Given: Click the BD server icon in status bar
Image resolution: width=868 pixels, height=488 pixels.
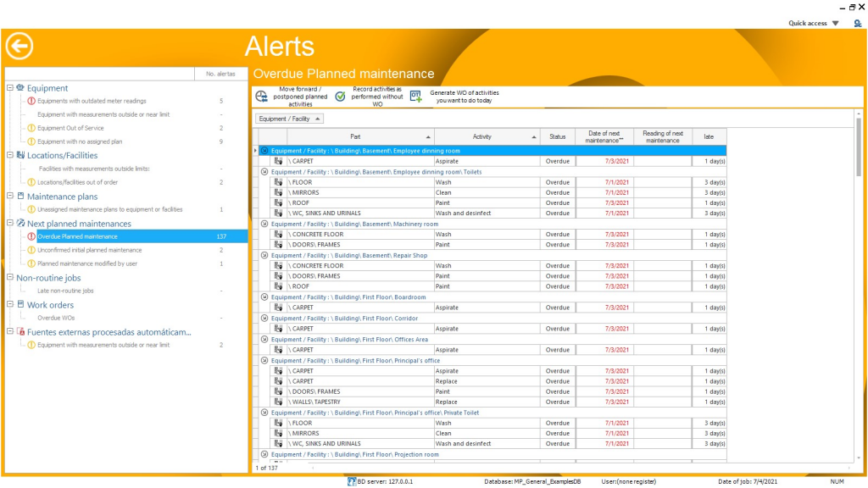Looking at the screenshot, I should tap(352, 481).
